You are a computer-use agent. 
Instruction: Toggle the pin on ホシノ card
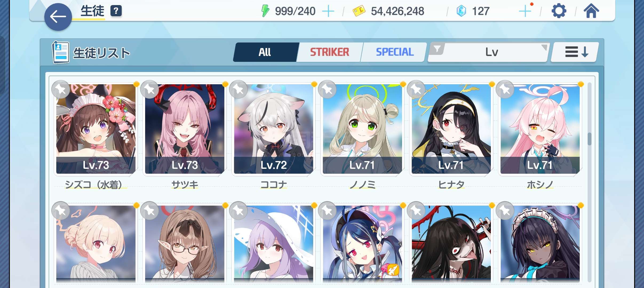(505, 89)
